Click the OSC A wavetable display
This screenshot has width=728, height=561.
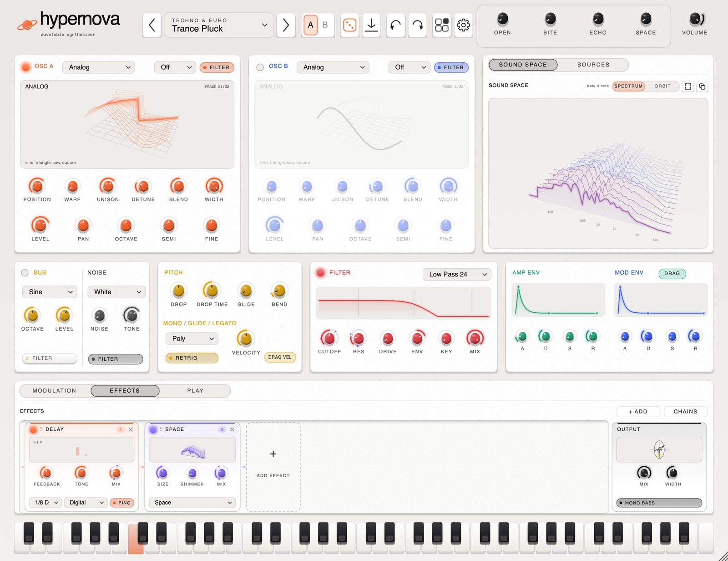127,124
